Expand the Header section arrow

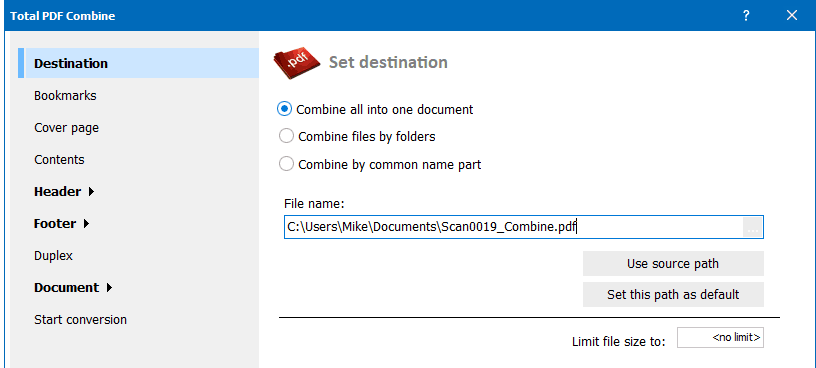(x=91, y=192)
